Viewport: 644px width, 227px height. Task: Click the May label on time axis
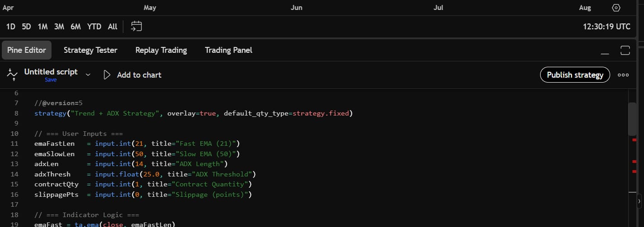point(150,8)
